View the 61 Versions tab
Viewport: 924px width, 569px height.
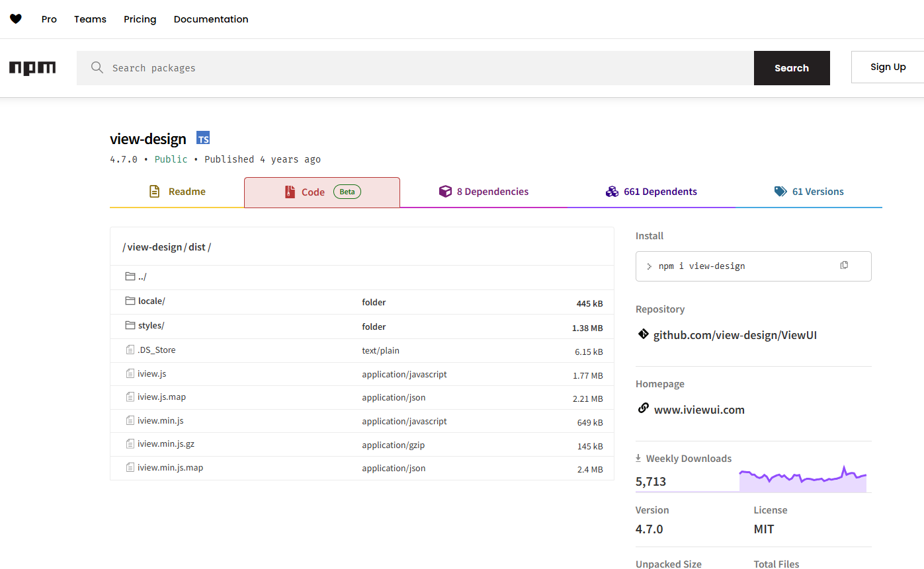pyautogui.click(x=809, y=192)
